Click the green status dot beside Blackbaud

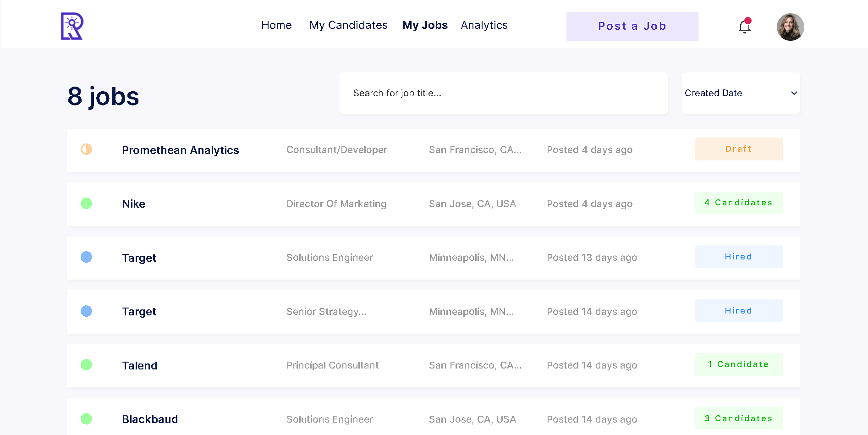(86, 419)
